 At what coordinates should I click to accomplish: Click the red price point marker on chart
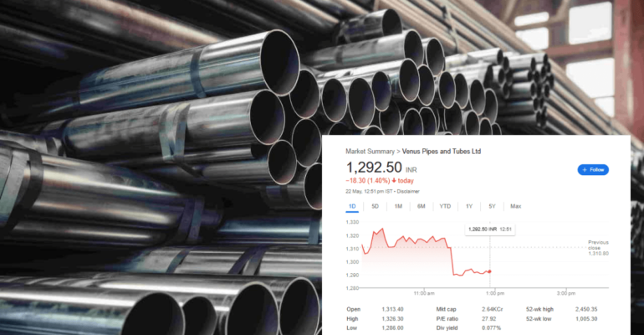[x=489, y=271]
